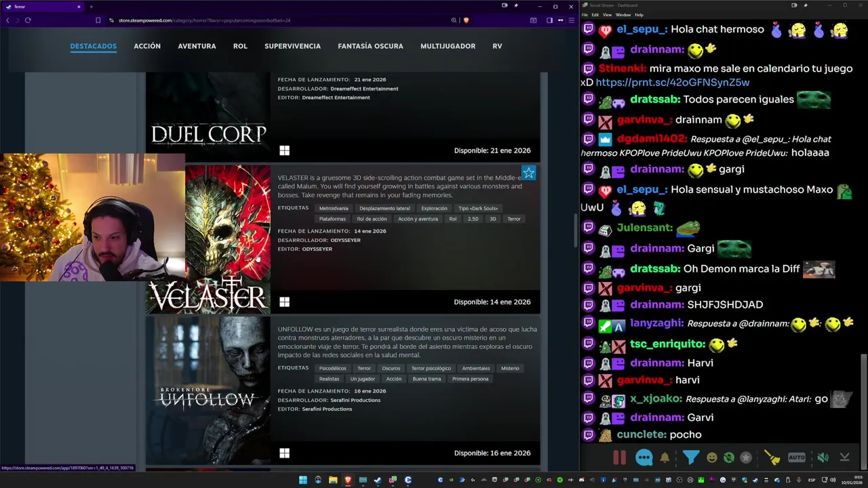Click the Metroidvania tag on VELASTER

tap(334, 209)
